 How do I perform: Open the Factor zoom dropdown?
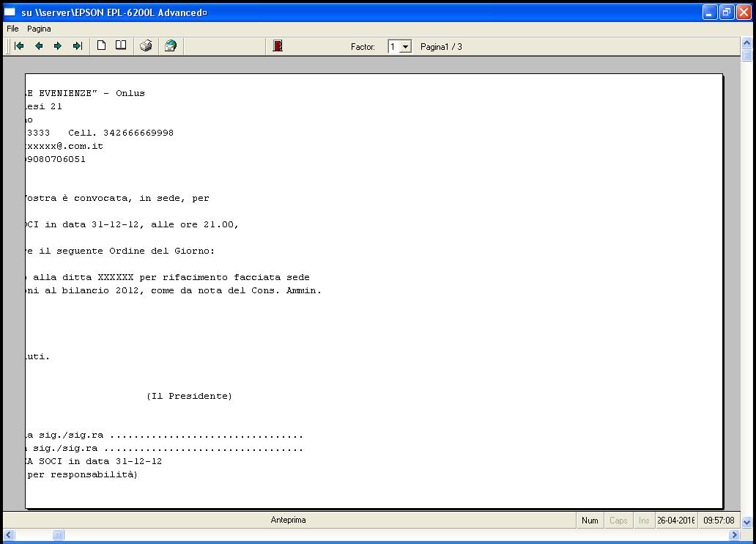[406, 47]
